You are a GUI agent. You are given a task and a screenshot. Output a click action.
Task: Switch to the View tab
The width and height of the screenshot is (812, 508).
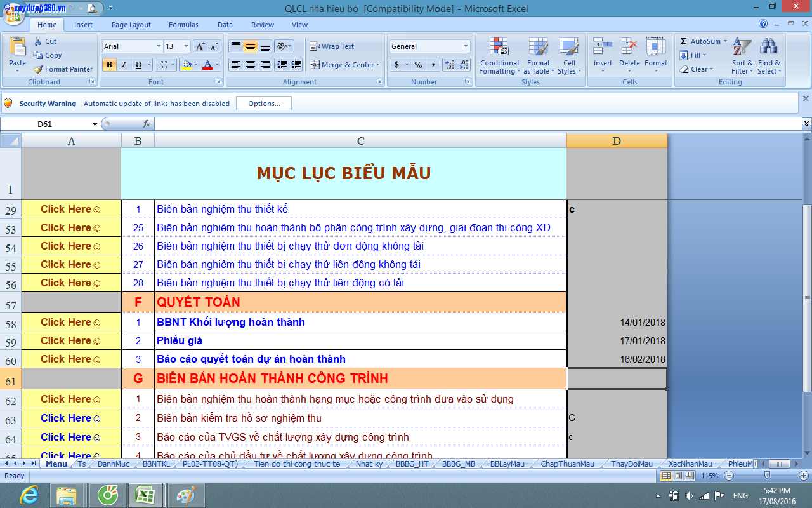[300, 25]
